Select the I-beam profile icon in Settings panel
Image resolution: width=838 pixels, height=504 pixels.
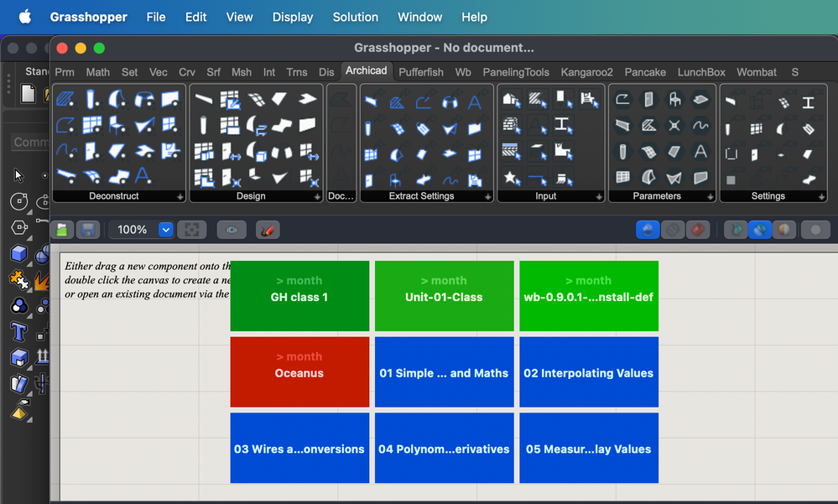click(808, 102)
